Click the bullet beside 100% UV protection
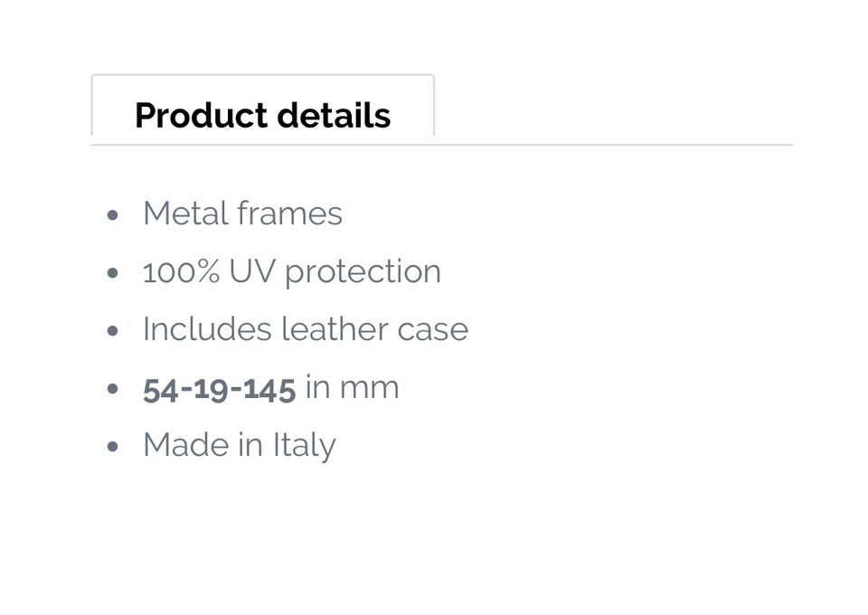Screen dimensions: 868x615 click(x=112, y=273)
